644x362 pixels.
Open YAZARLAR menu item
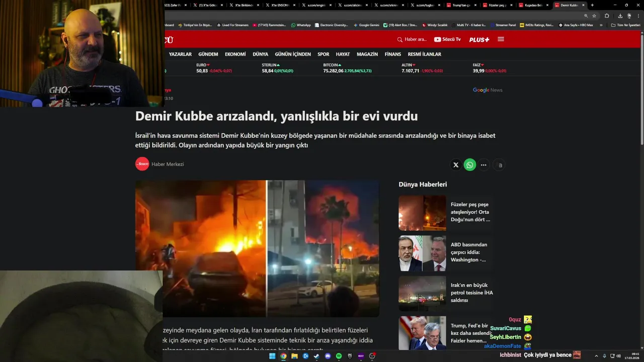tap(180, 54)
